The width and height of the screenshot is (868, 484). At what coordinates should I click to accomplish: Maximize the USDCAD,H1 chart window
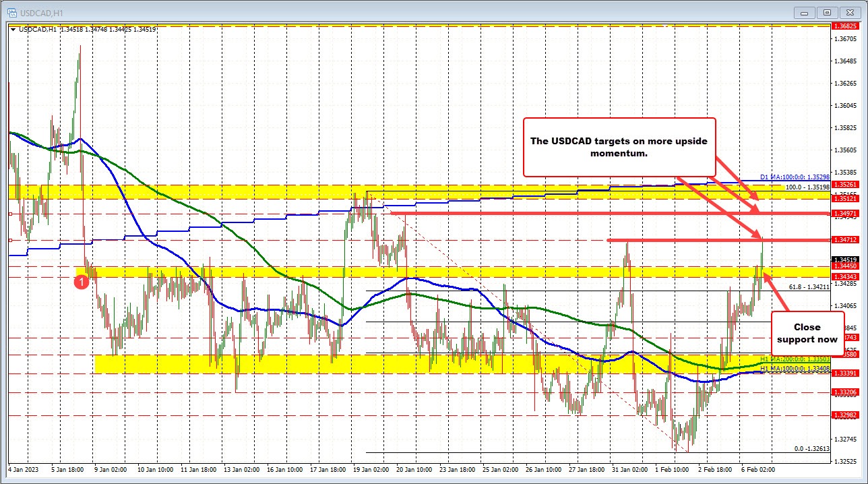[828, 12]
